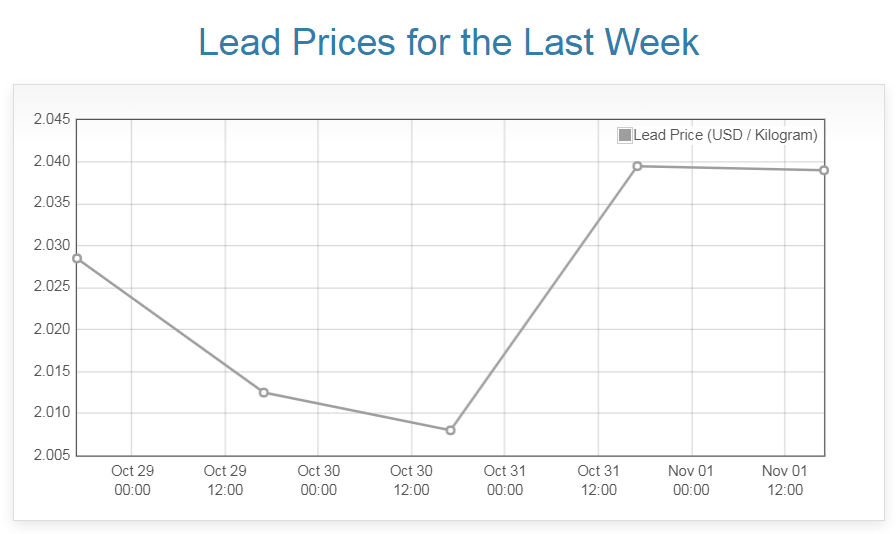Image resolution: width=896 pixels, height=534 pixels.
Task: Click the "Oct 31 12:00" x-axis label
Action: 598,480
